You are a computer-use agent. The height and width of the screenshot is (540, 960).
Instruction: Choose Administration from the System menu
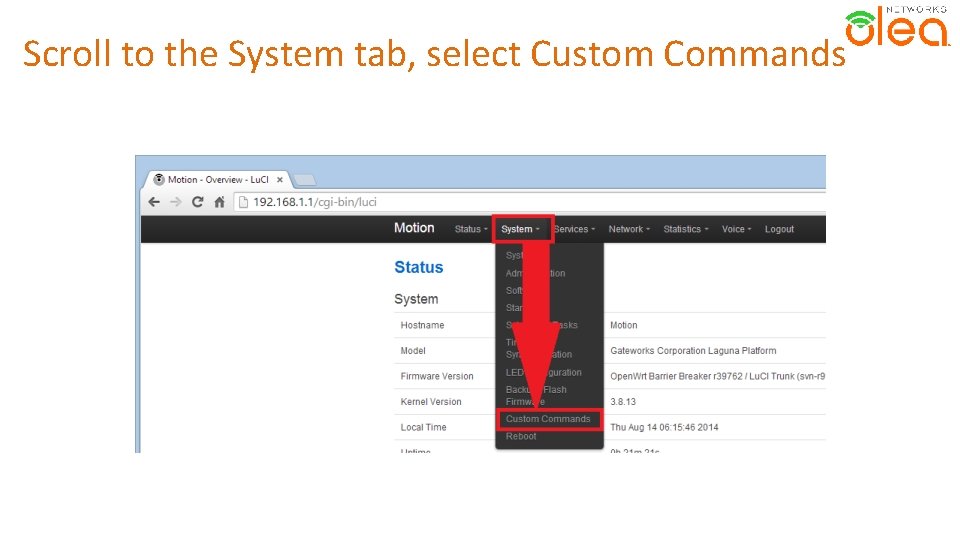[535, 273]
